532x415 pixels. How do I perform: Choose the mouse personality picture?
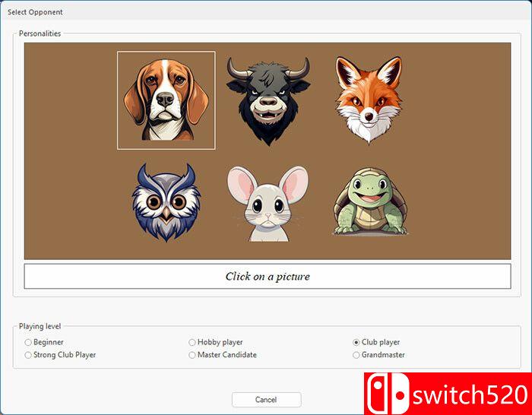click(x=266, y=204)
